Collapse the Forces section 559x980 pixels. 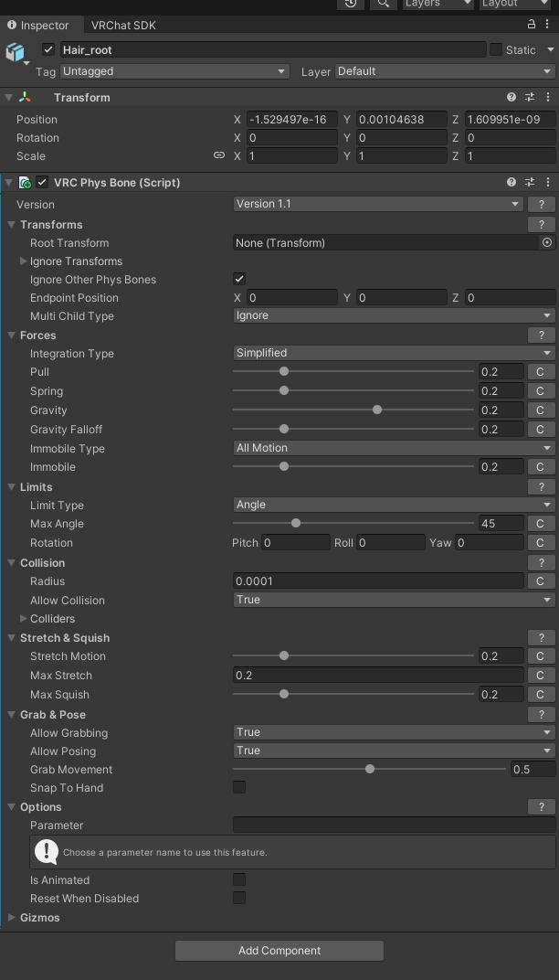tap(11, 336)
